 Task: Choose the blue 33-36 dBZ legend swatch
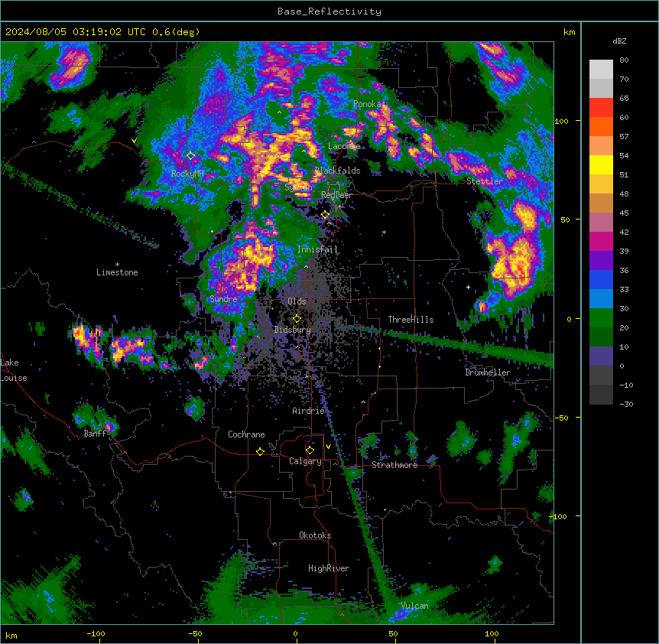coord(601,279)
